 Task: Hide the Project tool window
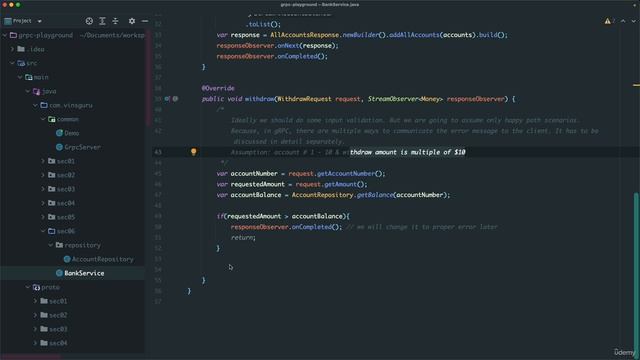(x=145, y=21)
